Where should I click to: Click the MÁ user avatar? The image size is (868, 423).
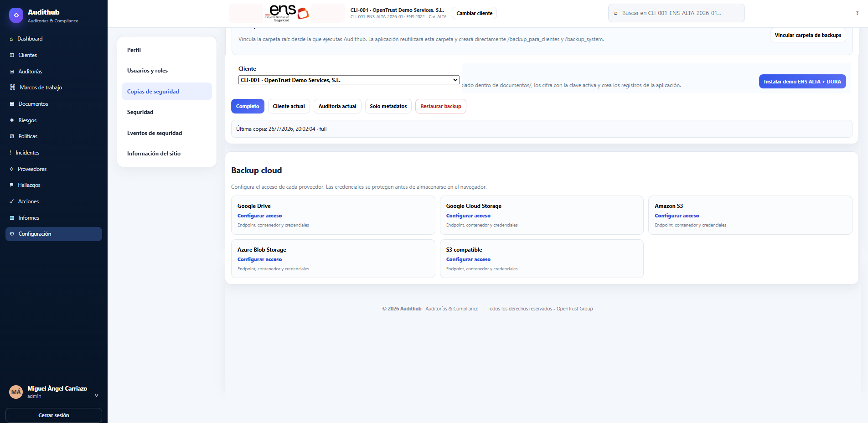coord(16,392)
